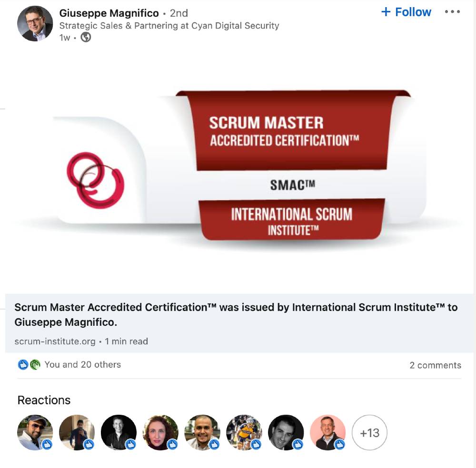Click the '1w' post timestamp

click(x=65, y=38)
